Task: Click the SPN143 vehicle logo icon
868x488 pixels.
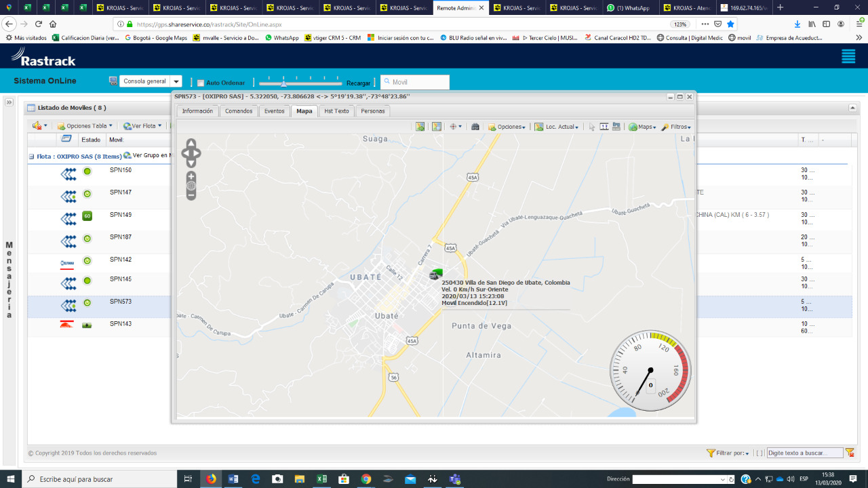Action: (67, 324)
